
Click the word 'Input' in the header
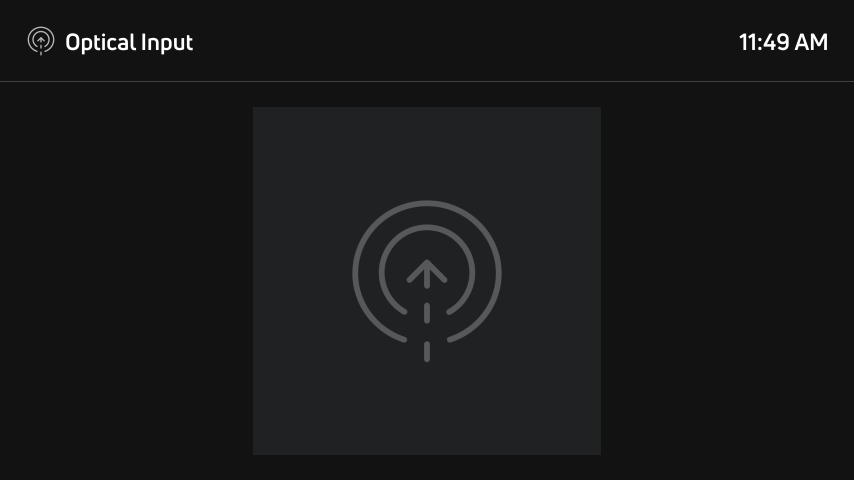(x=167, y=42)
